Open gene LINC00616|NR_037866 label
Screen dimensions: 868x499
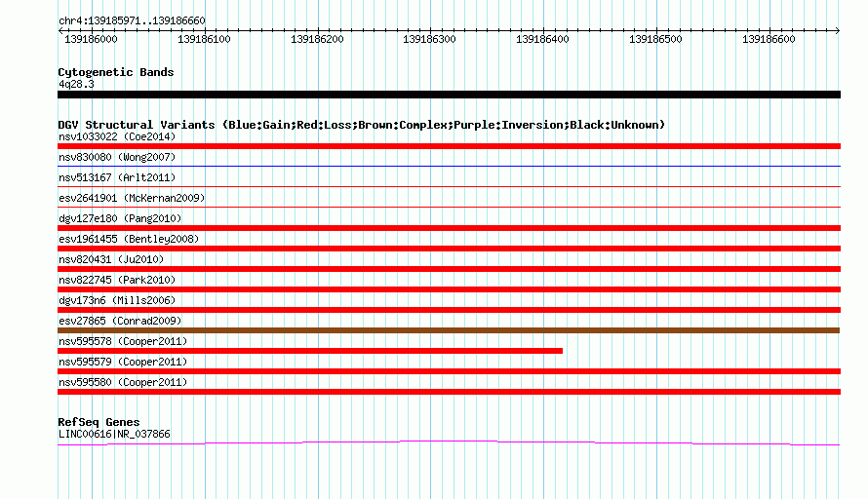pos(114,435)
